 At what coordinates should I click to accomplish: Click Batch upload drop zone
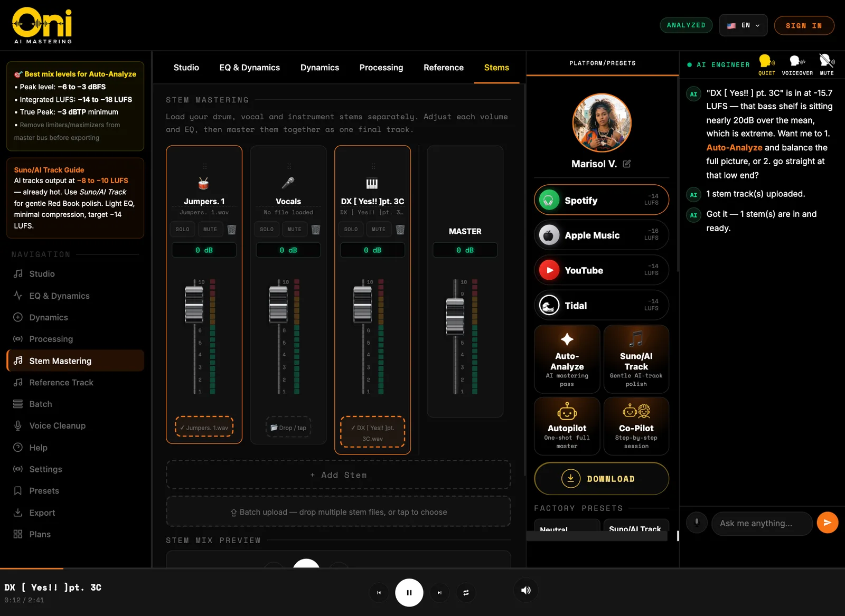(339, 512)
